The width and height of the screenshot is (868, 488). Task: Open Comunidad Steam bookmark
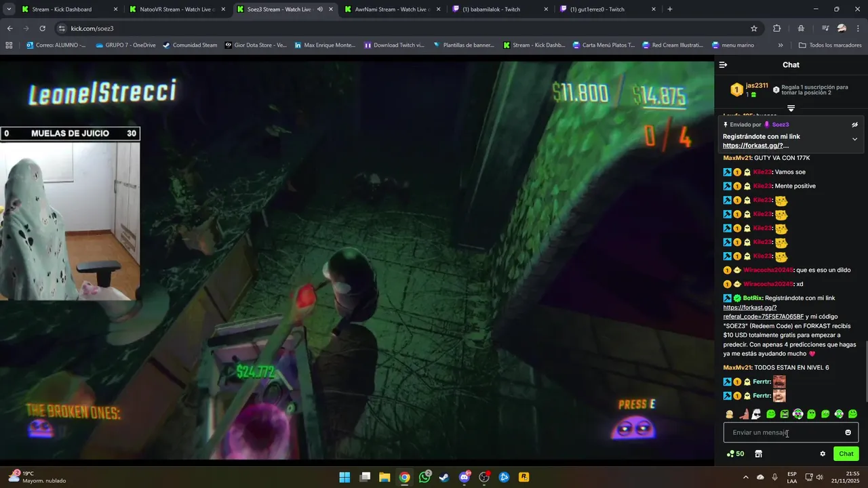190,45
